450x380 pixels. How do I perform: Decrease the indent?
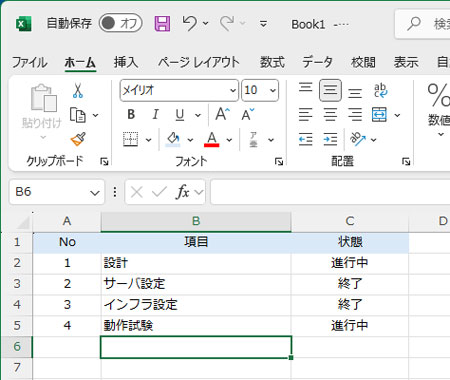coord(305,139)
